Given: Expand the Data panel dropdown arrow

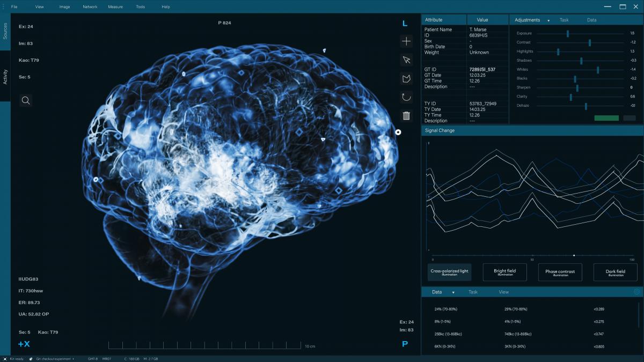Looking at the screenshot, I should [x=453, y=293].
